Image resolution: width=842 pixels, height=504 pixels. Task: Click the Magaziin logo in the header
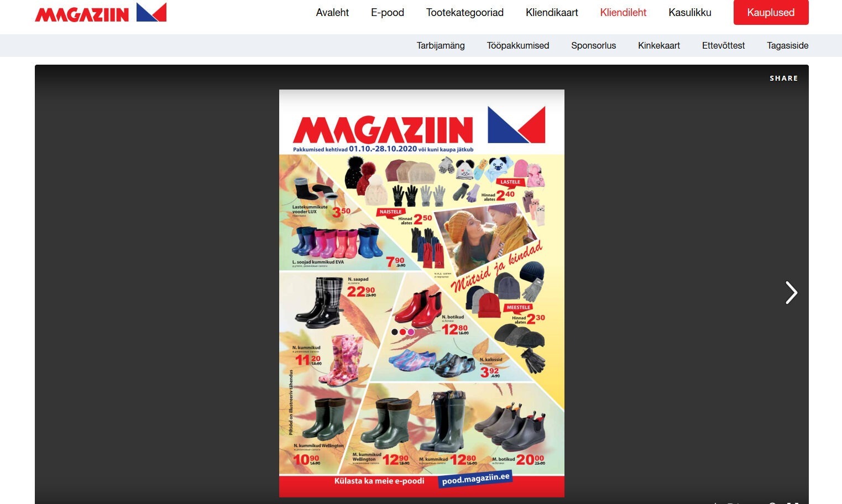click(x=101, y=13)
